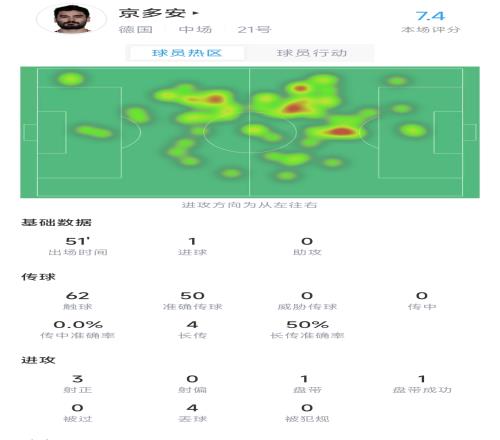Open the player avatar photo
Viewport: 500px width, 440px height.
(x=71, y=19)
